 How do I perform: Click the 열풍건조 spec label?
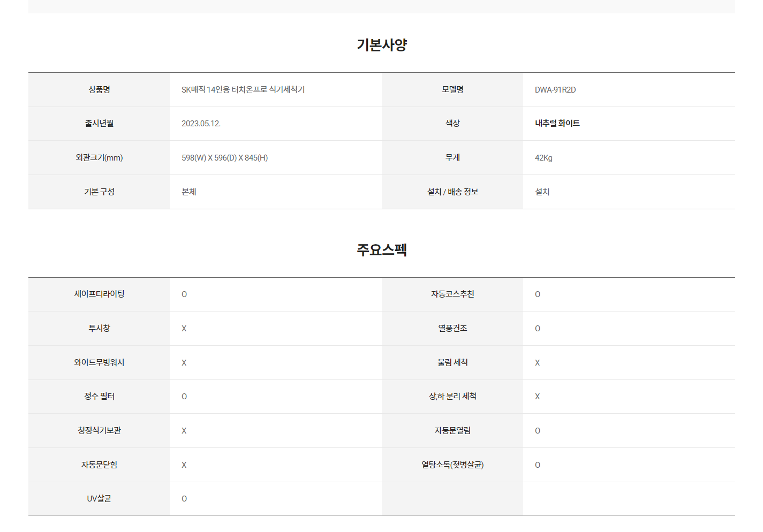point(452,328)
